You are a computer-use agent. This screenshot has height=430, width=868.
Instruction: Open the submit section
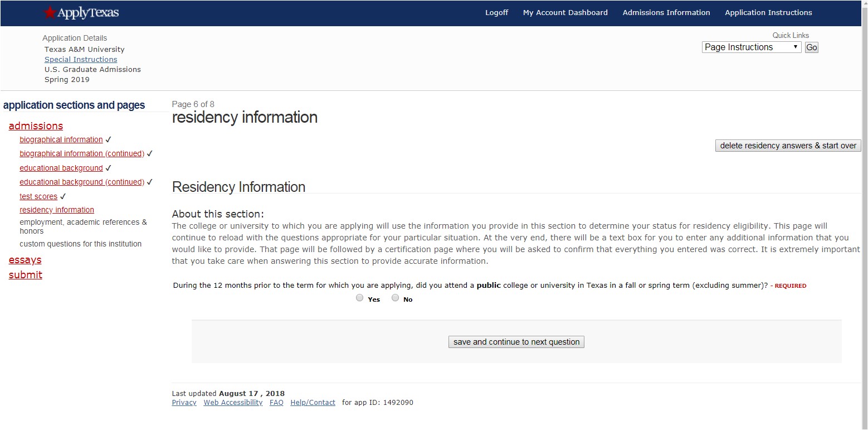(x=25, y=275)
